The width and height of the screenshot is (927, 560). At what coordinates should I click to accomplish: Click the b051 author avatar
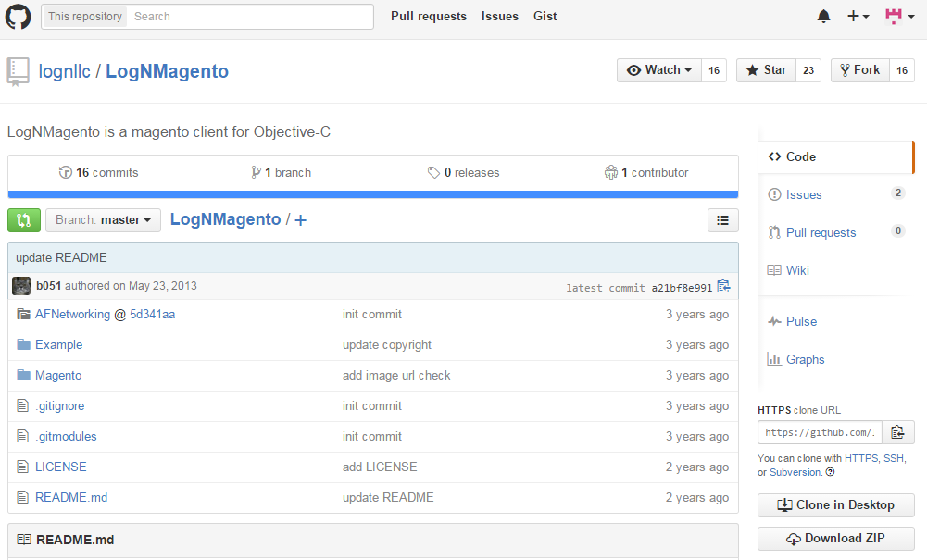coord(21,286)
